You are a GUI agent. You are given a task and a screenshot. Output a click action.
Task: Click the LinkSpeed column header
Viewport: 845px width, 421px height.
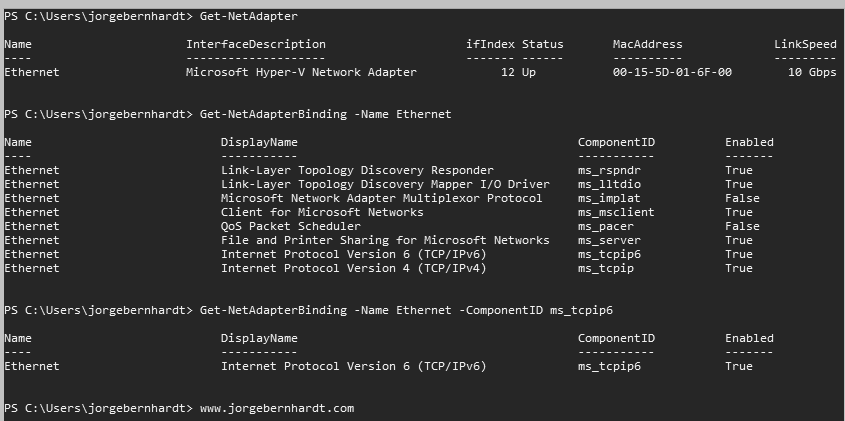click(805, 44)
